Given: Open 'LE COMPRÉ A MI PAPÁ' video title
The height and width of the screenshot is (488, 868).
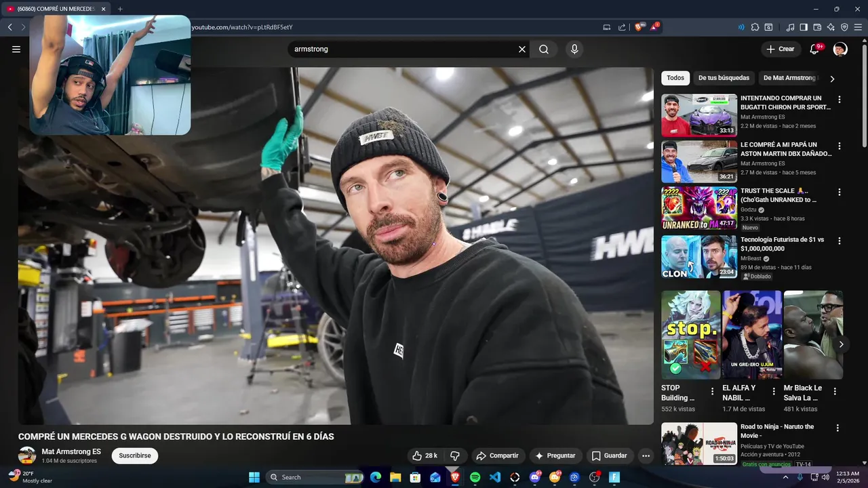Looking at the screenshot, I should (785, 149).
